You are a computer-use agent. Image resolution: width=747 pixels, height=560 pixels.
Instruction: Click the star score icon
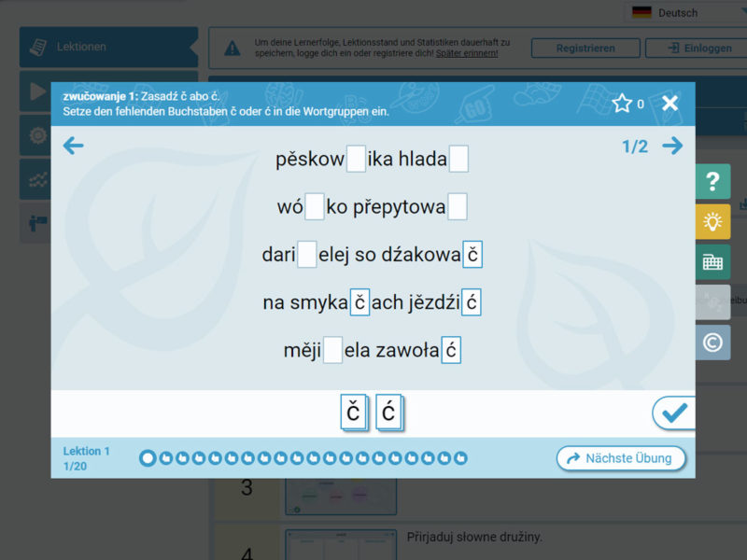(x=622, y=104)
